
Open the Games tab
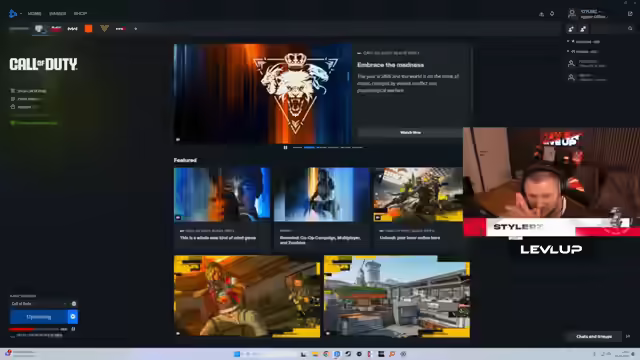pos(58,13)
